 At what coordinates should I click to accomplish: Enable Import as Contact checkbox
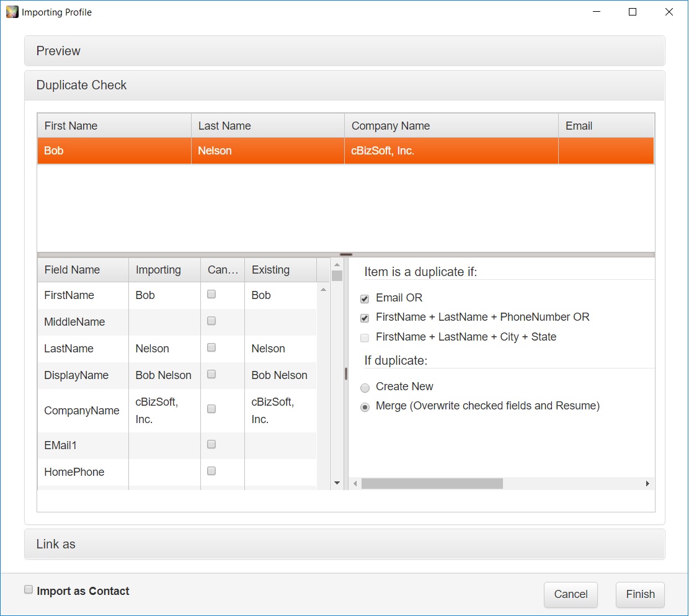[29, 589]
